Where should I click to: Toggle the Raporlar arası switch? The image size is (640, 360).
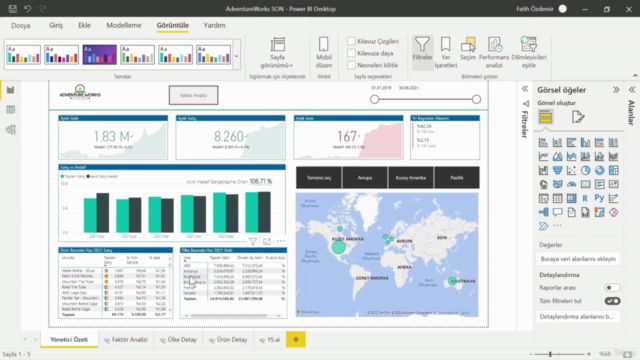tap(612, 288)
